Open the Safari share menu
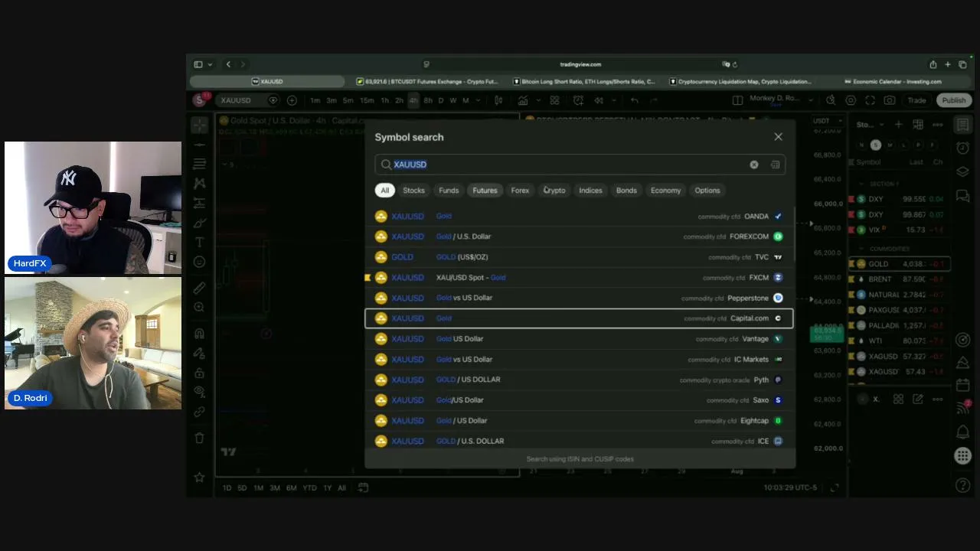 click(933, 64)
